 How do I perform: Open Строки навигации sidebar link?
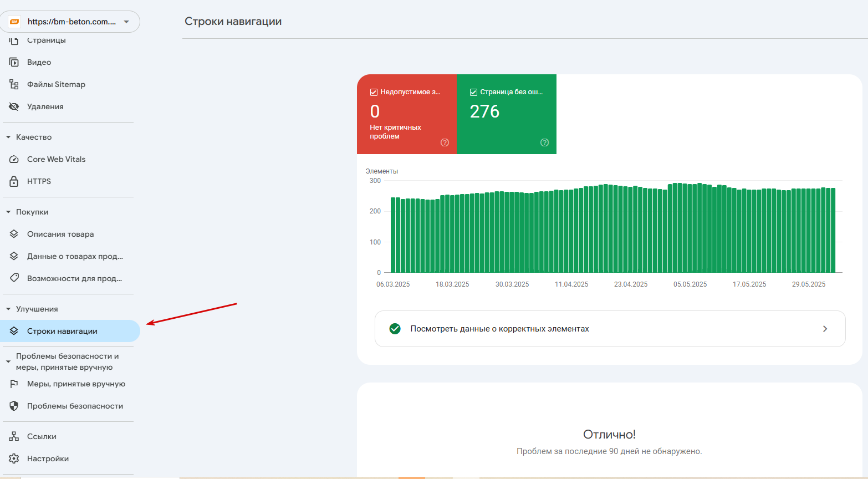pos(70,331)
